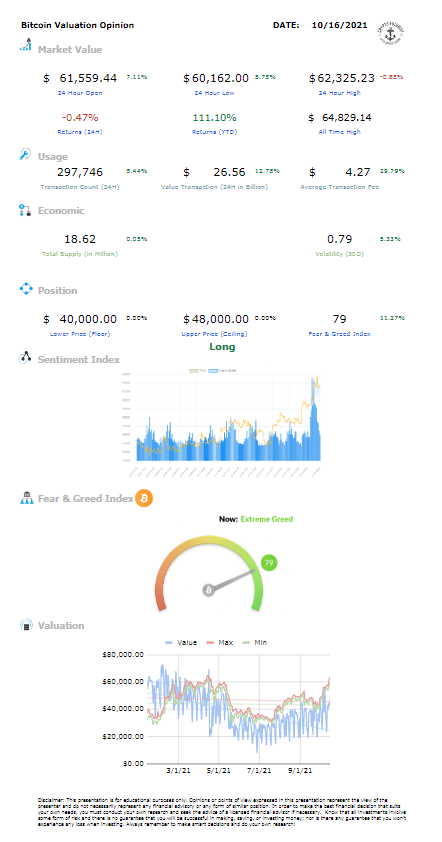Toggle the Value series in valuation legend

180,642
